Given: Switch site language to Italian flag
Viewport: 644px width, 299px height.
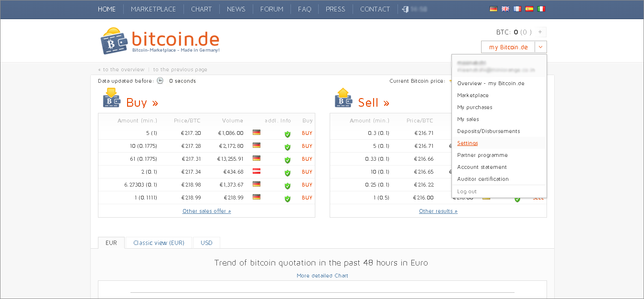Looking at the screenshot, I should (x=541, y=9).
